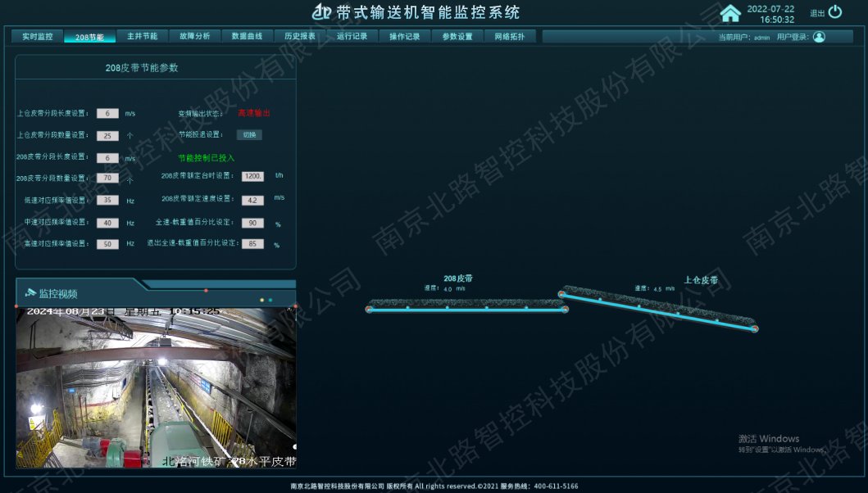This screenshot has width=868, height=493.
Task: Click the power exit icon
Action: click(x=835, y=12)
